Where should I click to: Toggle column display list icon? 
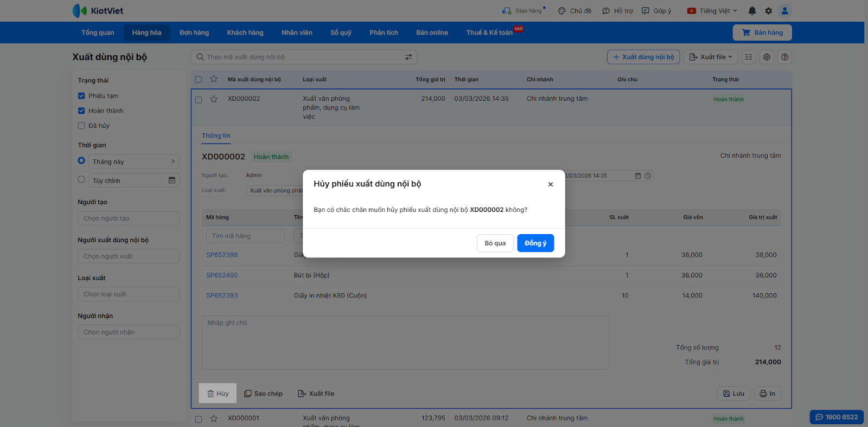(x=749, y=57)
